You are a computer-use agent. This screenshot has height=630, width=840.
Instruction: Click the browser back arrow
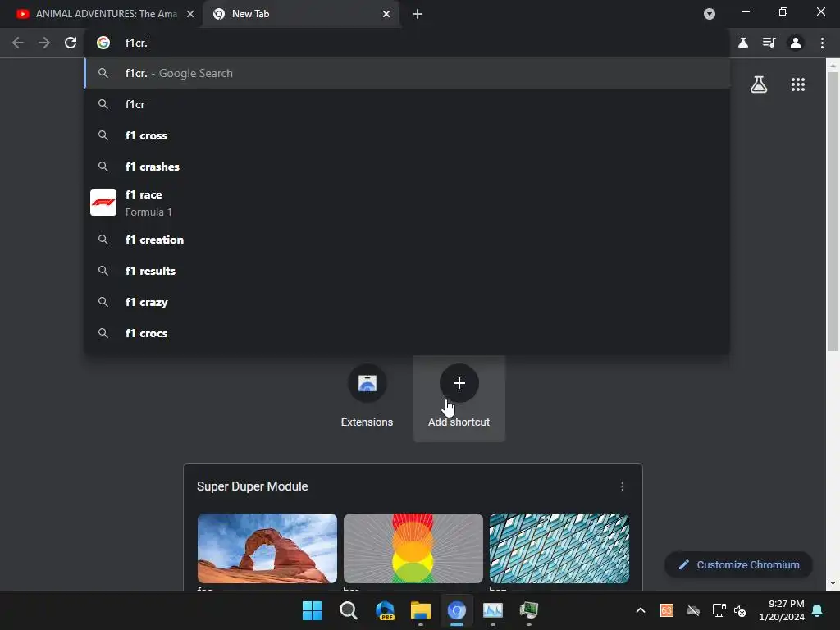click(18, 43)
